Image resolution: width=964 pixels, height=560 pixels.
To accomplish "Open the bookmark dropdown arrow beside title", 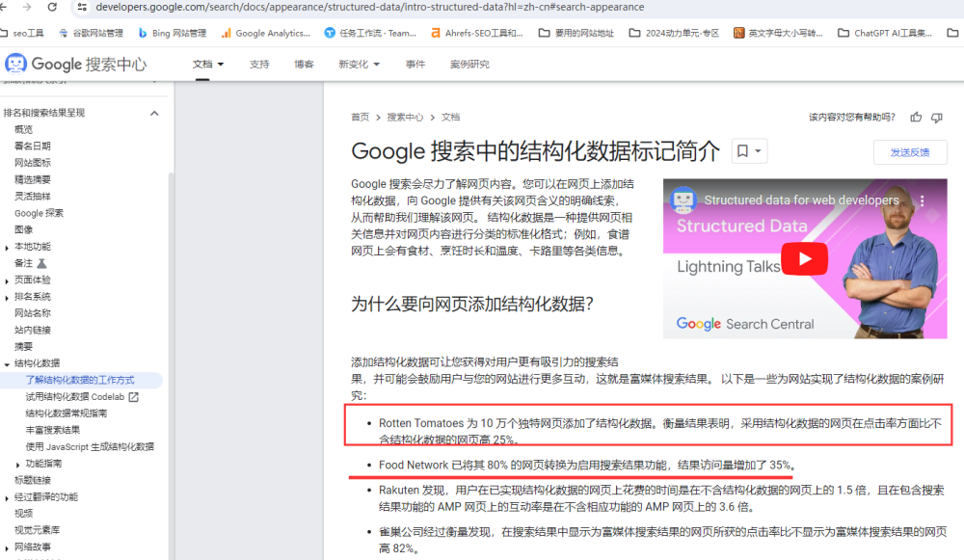I will (x=758, y=151).
